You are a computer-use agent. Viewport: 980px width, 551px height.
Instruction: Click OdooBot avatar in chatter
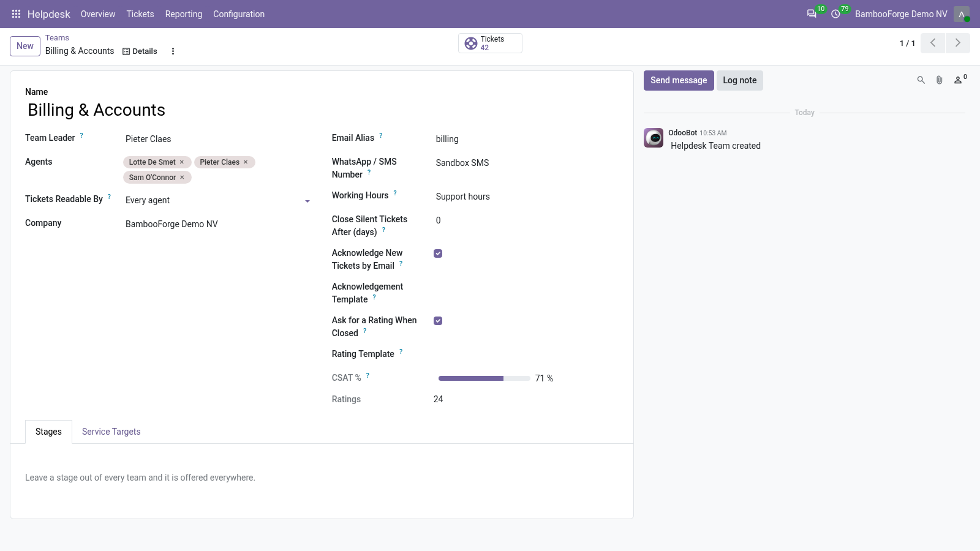point(654,138)
